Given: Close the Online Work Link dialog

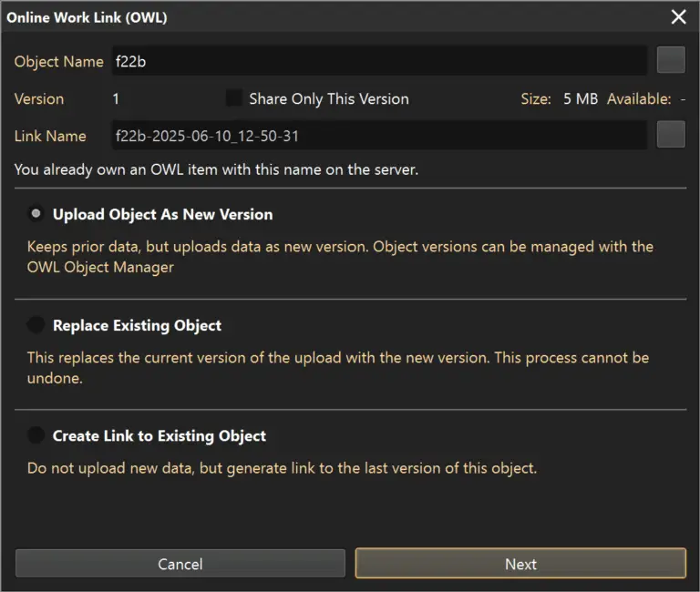Looking at the screenshot, I should [x=678, y=17].
